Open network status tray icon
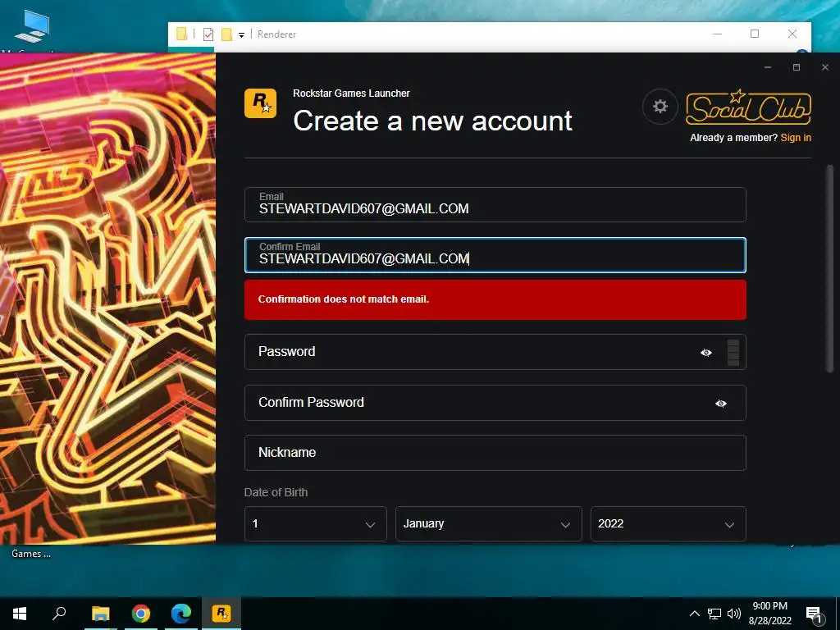 coord(714,614)
